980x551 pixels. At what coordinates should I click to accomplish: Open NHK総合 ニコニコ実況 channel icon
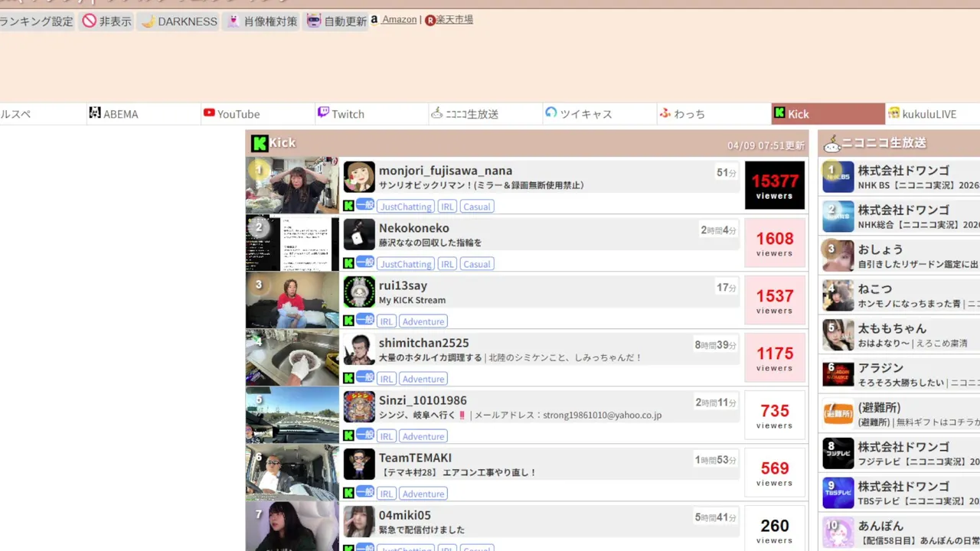pyautogui.click(x=838, y=217)
